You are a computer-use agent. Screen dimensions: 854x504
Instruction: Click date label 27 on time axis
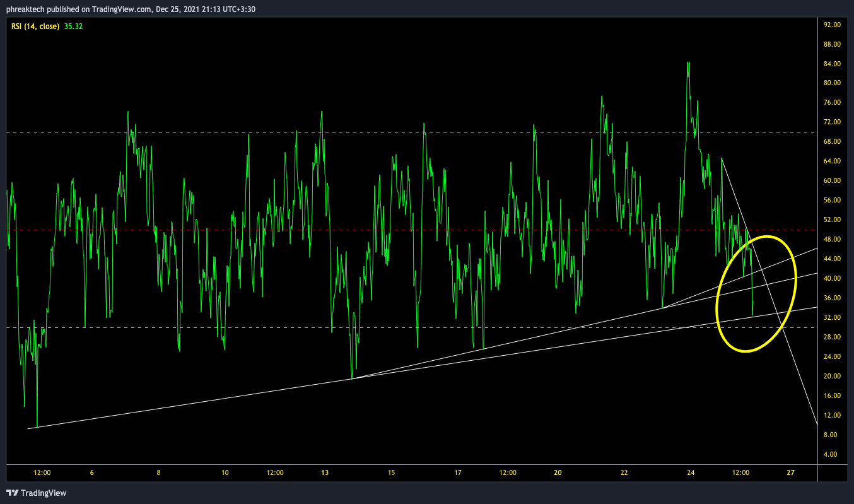click(790, 472)
